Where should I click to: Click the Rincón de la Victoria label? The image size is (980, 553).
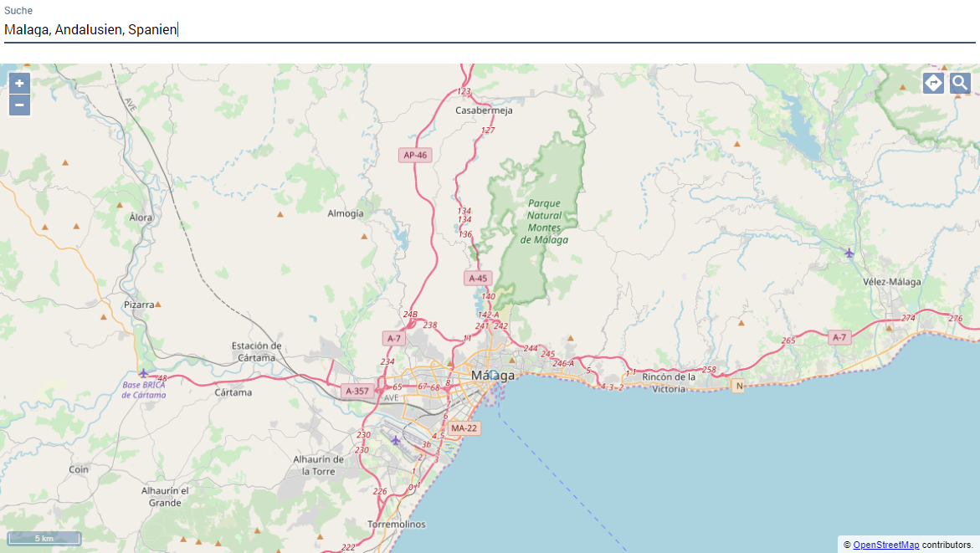[x=669, y=382]
